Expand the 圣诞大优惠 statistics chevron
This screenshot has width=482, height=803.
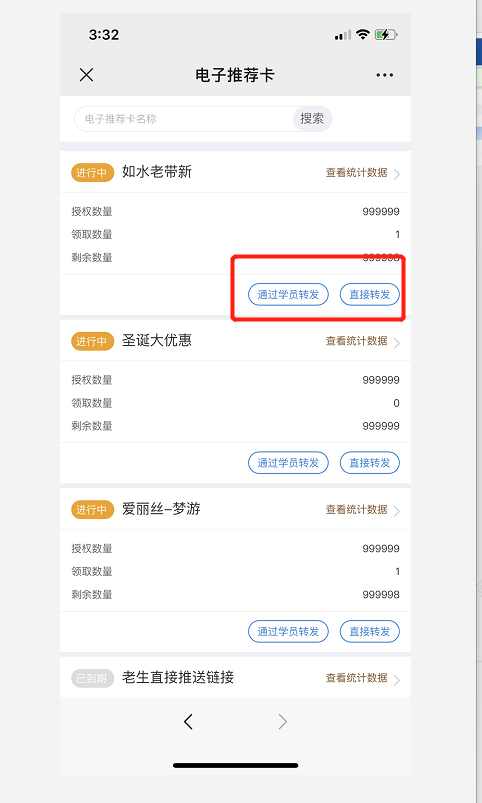(397, 343)
